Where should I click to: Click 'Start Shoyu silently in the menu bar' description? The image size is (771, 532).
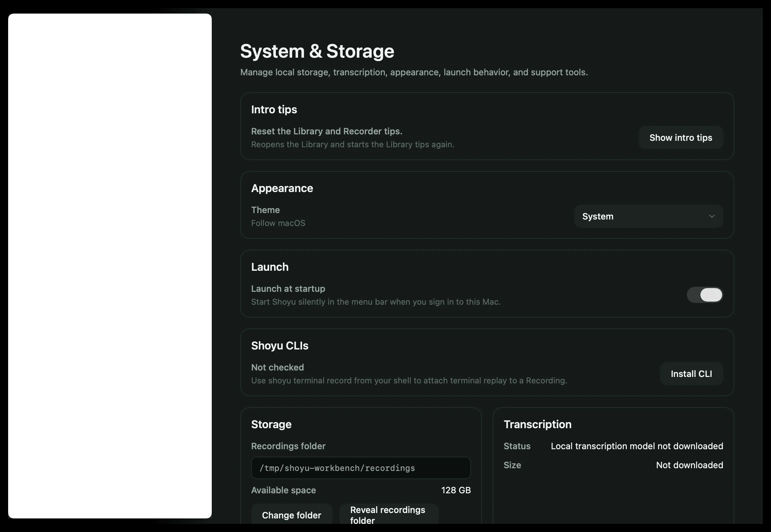pos(376,302)
